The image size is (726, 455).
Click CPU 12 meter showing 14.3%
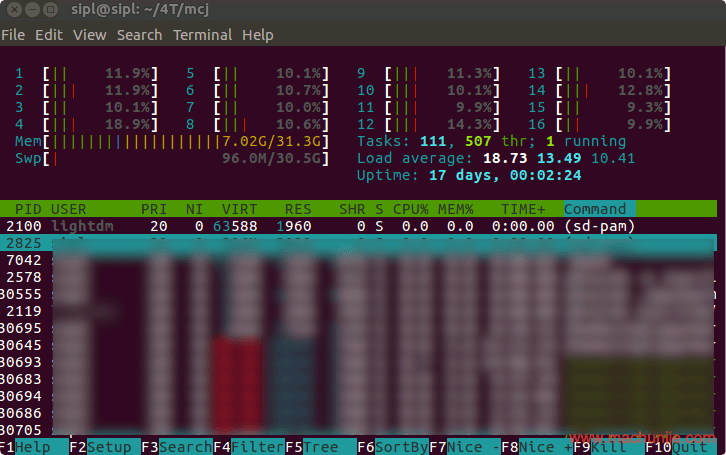(428, 125)
